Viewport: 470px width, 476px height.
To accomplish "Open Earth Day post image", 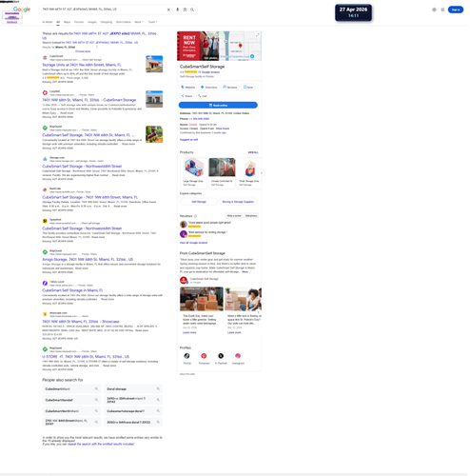I will (x=202, y=299).
